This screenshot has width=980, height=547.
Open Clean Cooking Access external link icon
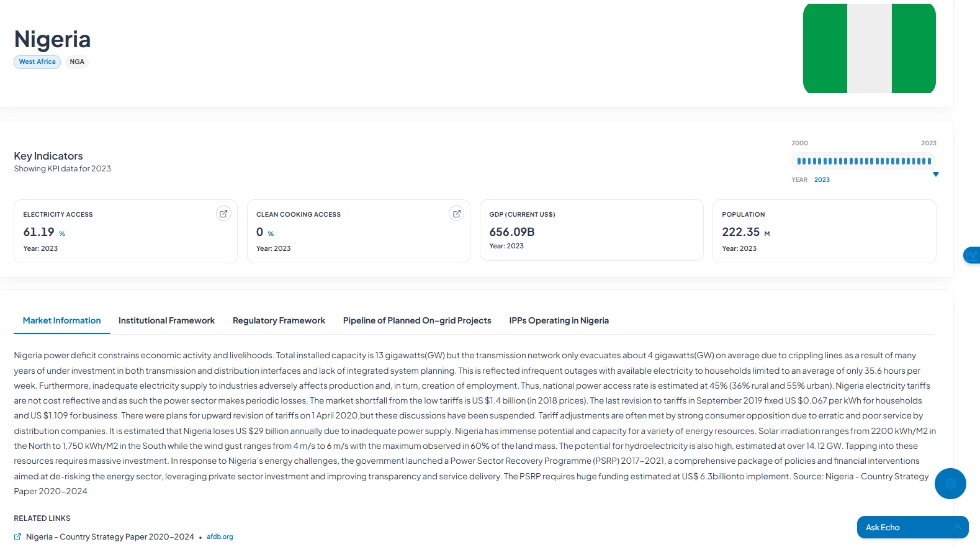click(x=456, y=214)
